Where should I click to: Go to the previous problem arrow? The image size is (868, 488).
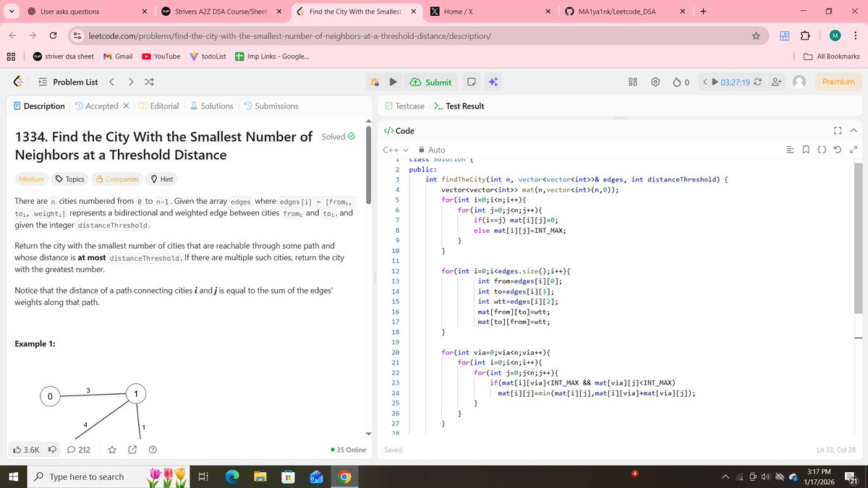[x=113, y=82]
